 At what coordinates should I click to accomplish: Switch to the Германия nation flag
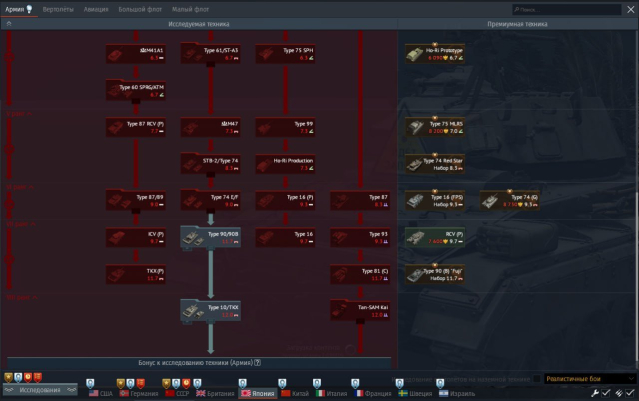pyautogui.click(x=140, y=393)
